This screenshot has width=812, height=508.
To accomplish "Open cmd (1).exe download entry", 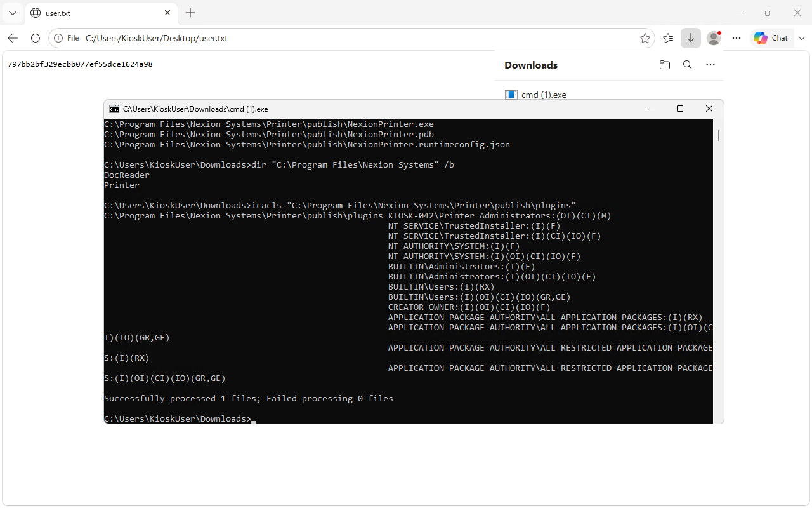I will point(544,95).
